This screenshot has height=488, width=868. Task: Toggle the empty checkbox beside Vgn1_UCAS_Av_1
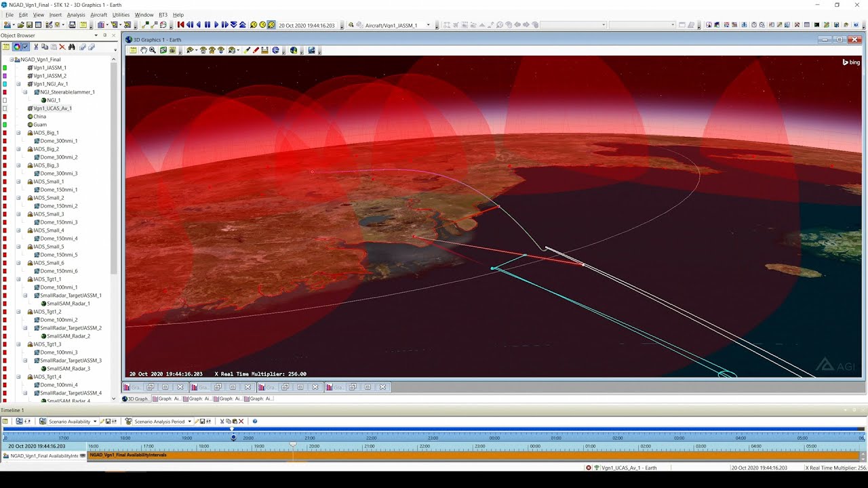5,108
